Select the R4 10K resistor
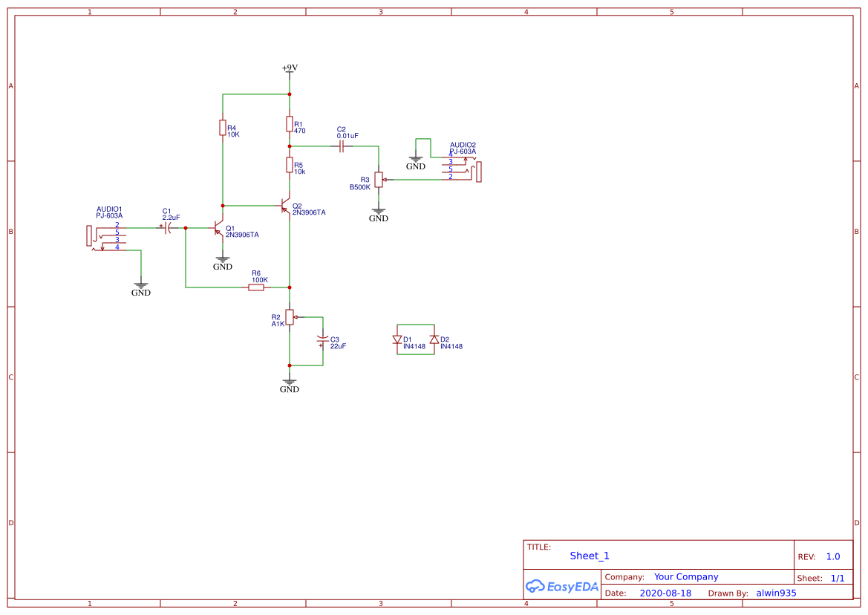The image size is (868, 615). point(223,128)
